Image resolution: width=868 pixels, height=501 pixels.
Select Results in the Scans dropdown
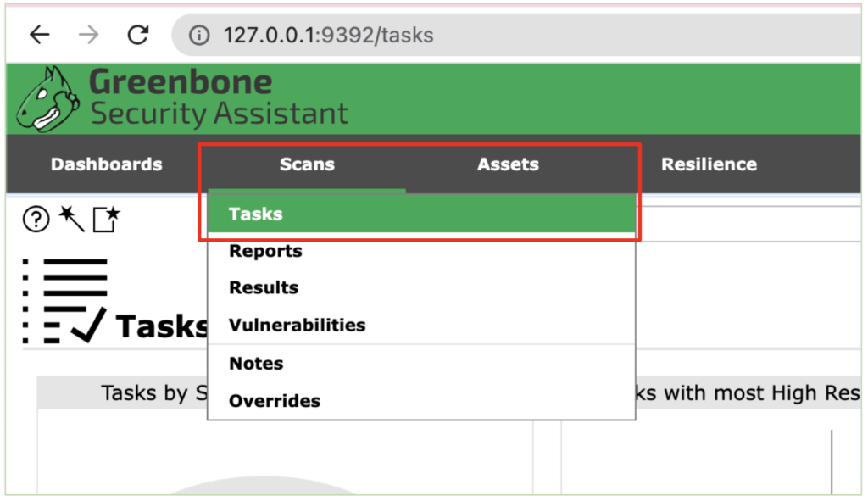point(421,288)
